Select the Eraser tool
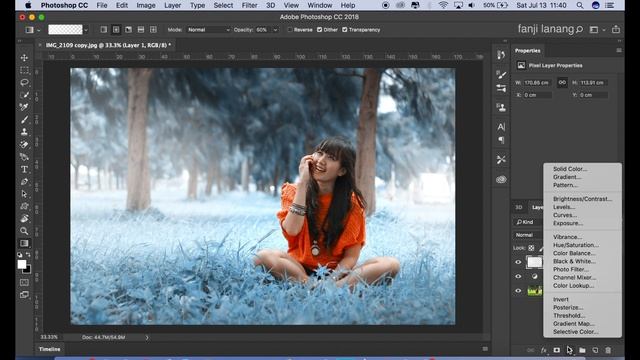Screen dimensions: 640x360 [24, 144]
